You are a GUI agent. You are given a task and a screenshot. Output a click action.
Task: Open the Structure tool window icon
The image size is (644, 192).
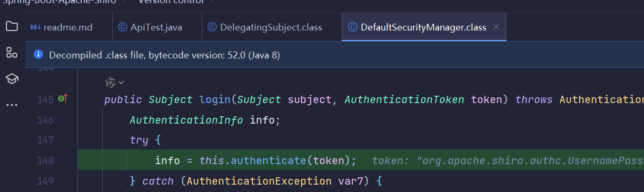pyautogui.click(x=12, y=53)
